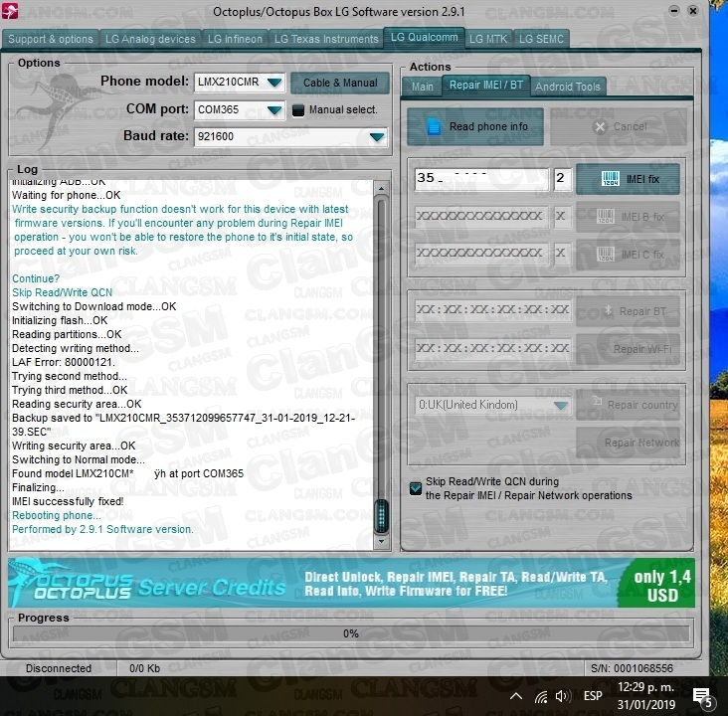The height and width of the screenshot is (716, 728).
Task: Open the UK country dropdown
Action: coord(560,406)
